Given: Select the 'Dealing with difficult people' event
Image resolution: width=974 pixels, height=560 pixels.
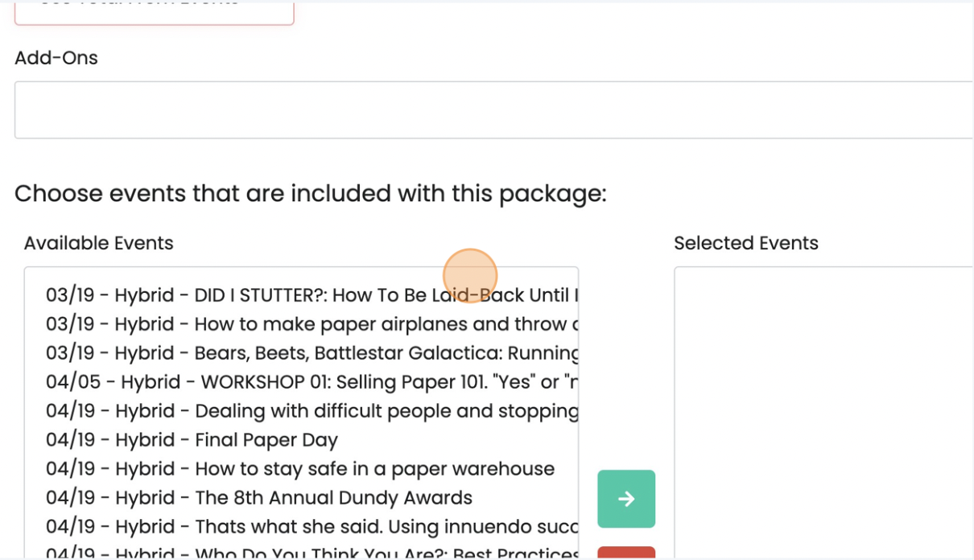Looking at the screenshot, I should click(311, 411).
